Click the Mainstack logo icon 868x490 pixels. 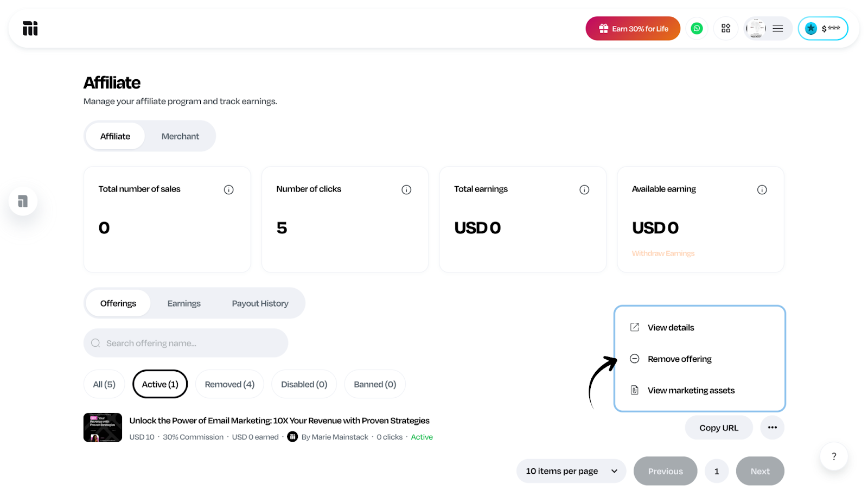[30, 28]
